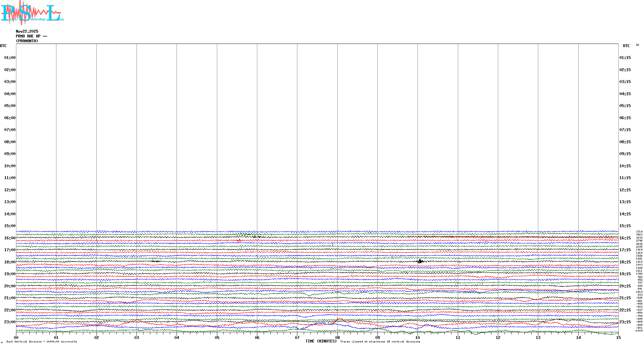Select the 18:00 hour label on left axis
Screen dimensions: 644x346
click(x=10, y=262)
